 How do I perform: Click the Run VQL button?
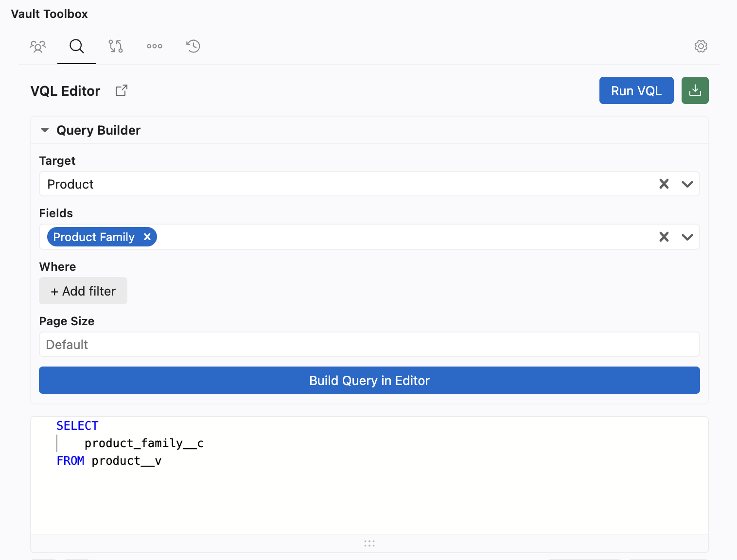click(636, 90)
